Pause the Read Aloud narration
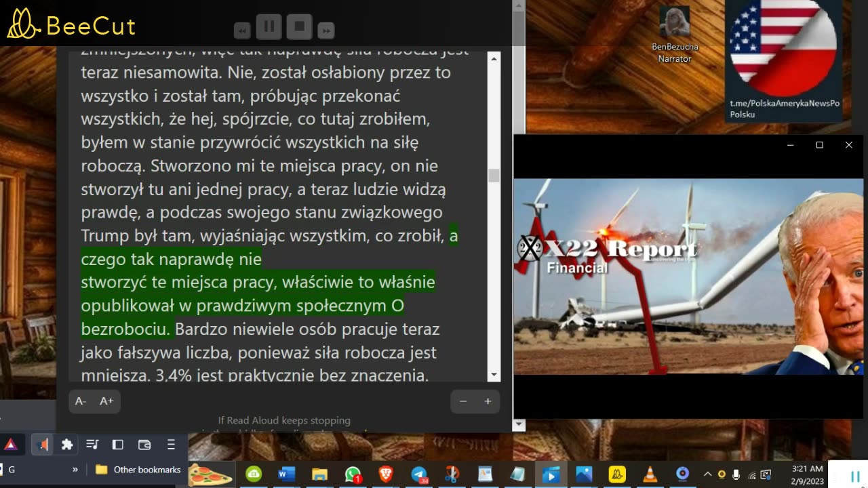The height and width of the screenshot is (488, 868). pos(269,27)
